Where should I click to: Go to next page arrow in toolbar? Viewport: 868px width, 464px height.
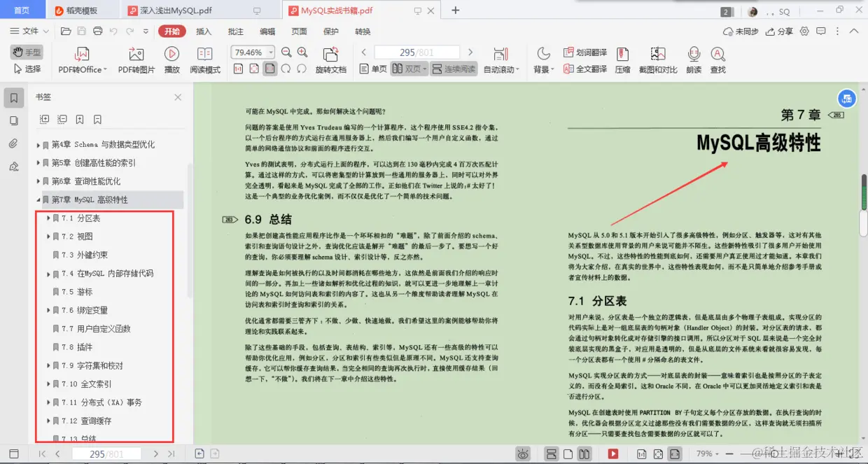point(470,52)
